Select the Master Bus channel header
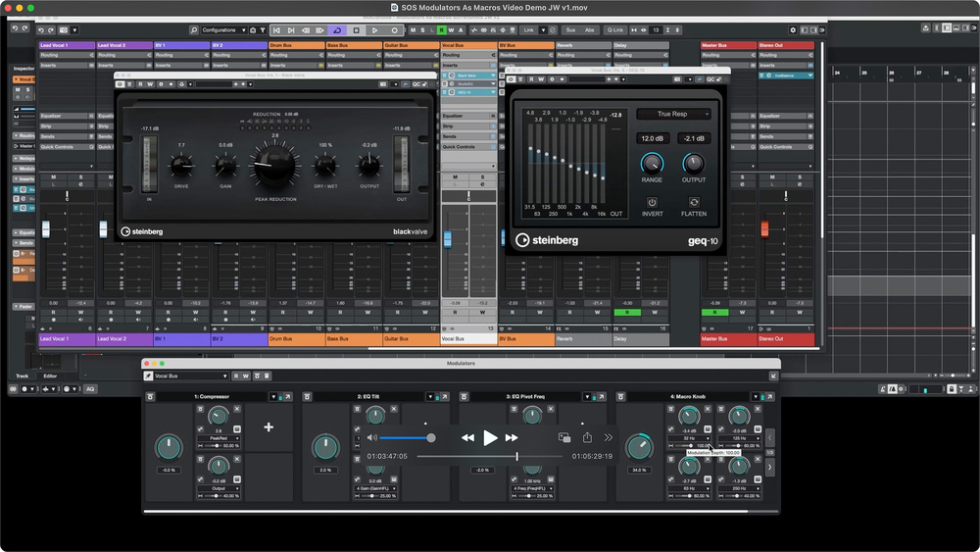 tap(729, 46)
